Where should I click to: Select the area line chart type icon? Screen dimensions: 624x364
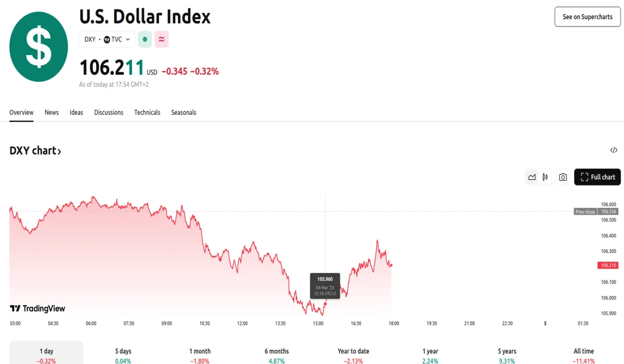[531, 177]
